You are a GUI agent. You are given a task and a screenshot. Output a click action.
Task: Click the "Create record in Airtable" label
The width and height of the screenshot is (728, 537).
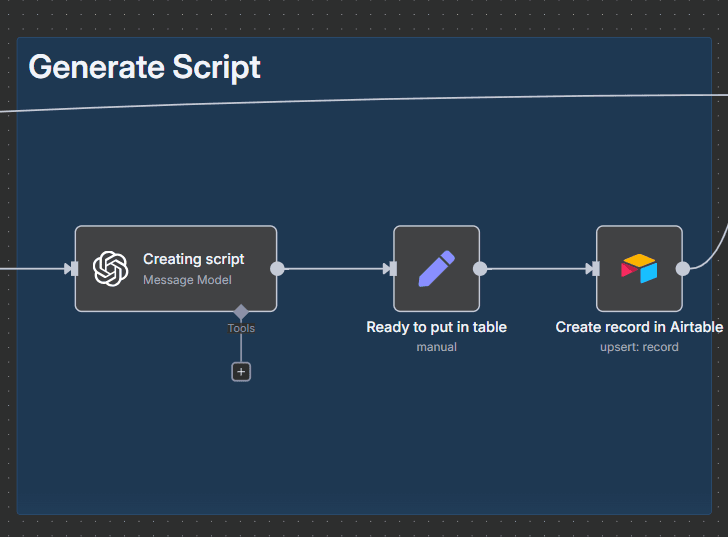639,327
